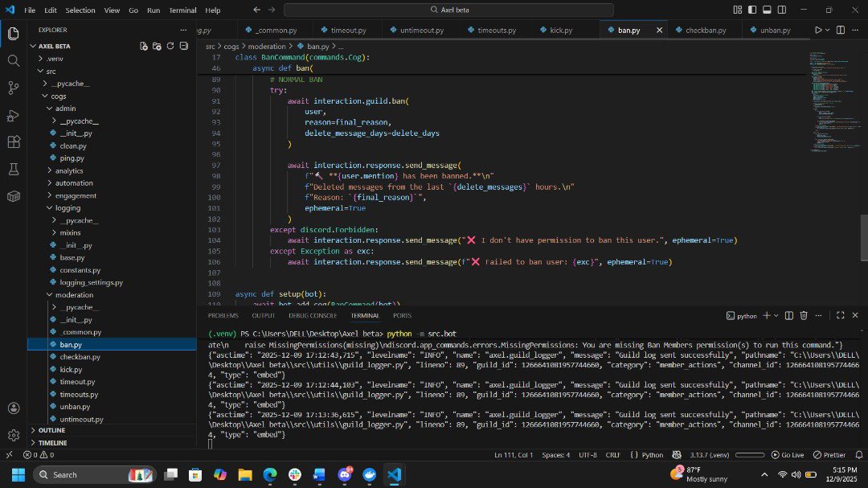Select Python interpreter 3.13.7 (.venv)
The image size is (868, 488).
tap(709, 455)
